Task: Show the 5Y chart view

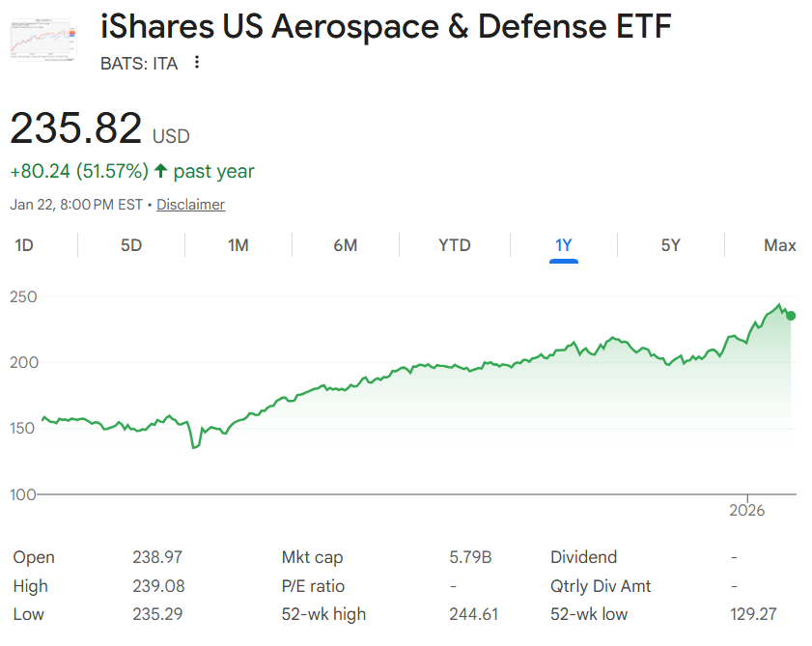Action: point(671,245)
